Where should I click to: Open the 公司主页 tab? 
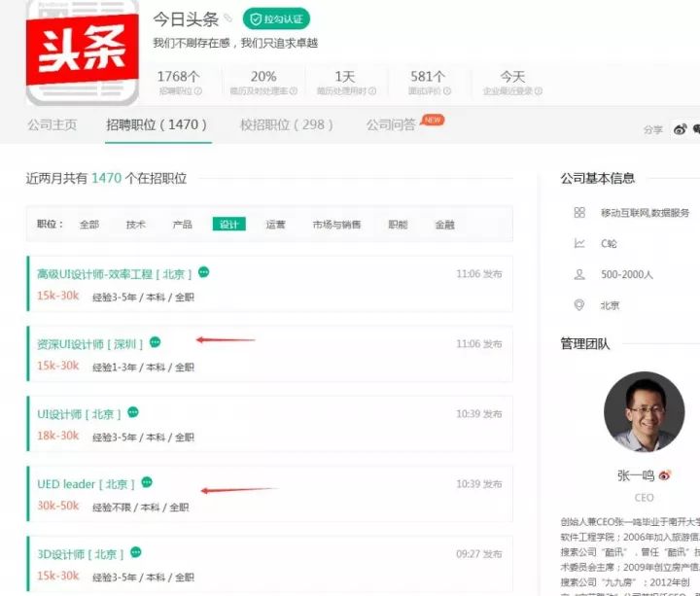point(52,124)
